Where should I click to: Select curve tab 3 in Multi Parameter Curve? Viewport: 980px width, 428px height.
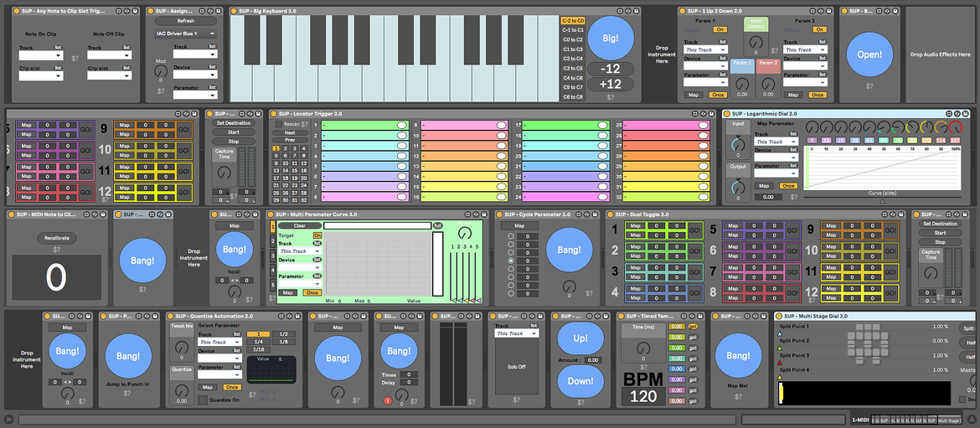point(272,255)
